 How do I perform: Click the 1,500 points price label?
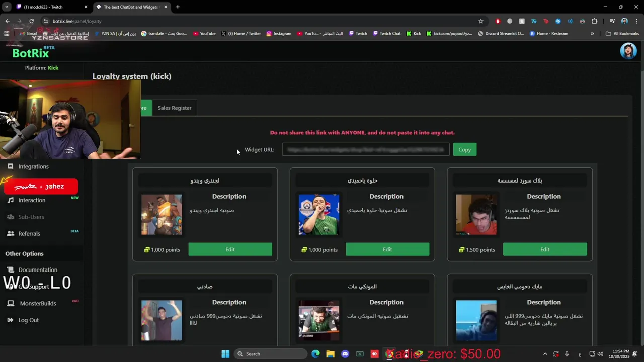[x=476, y=250]
